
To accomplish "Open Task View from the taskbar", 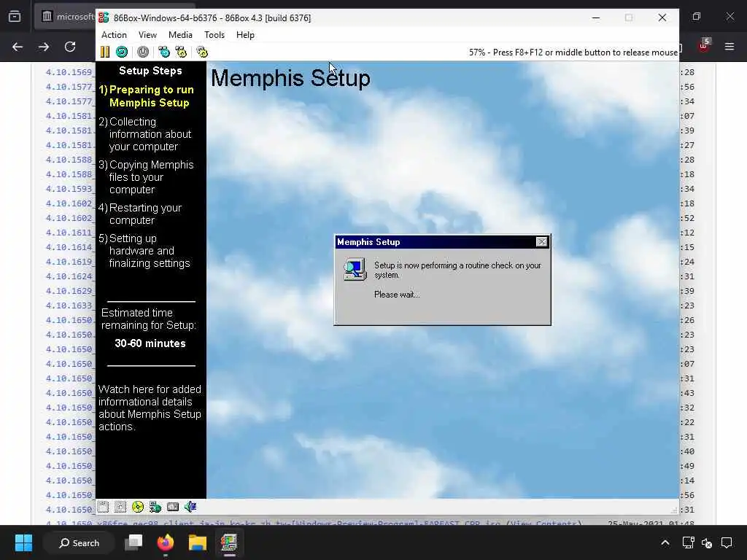I will 133,542.
